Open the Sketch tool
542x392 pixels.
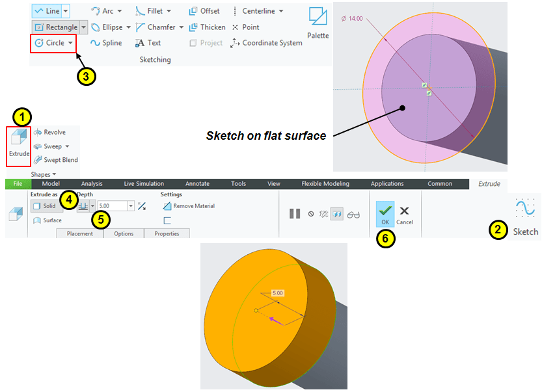[x=524, y=217]
